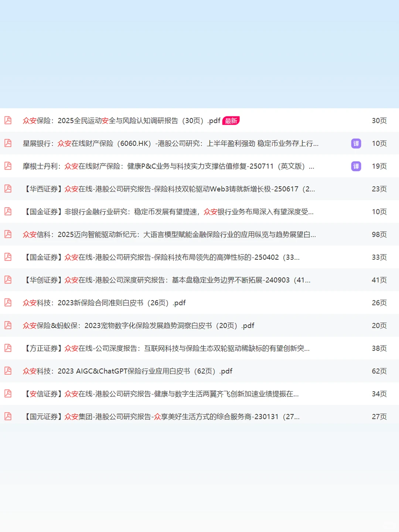Click PDF icon beside AIGC&ChatGPT white paper
Viewport: 399px width, 532px height.
tap(8, 371)
